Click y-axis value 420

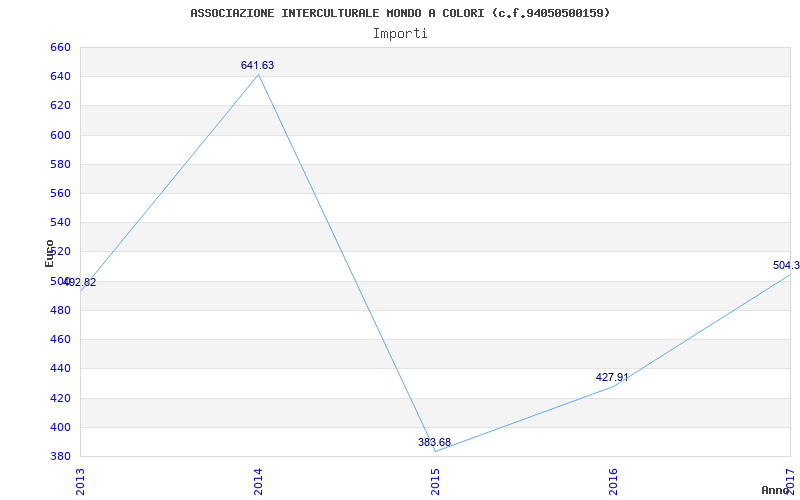pyautogui.click(x=60, y=398)
